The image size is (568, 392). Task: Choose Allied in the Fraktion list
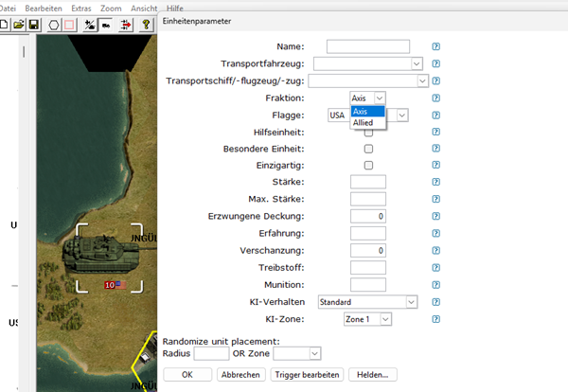367,122
